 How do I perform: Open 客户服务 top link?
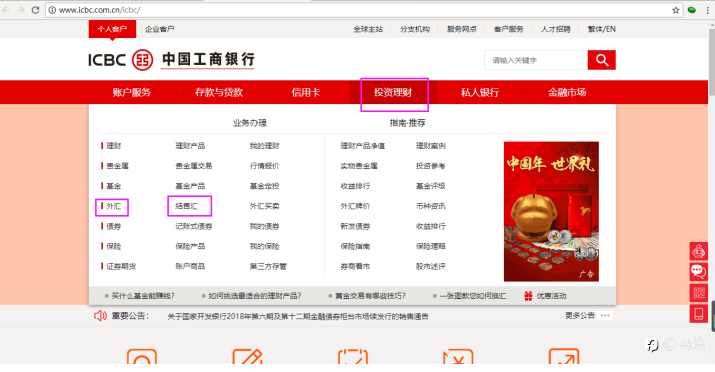pos(509,29)
